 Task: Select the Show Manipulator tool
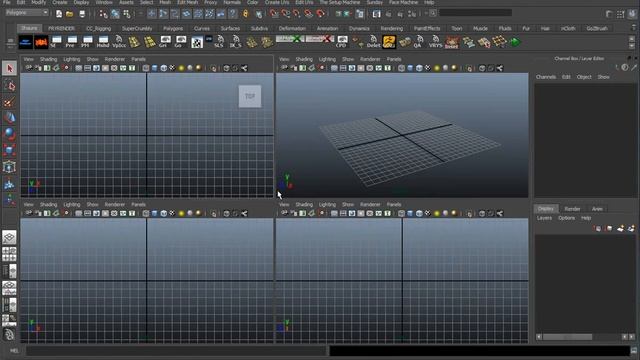point(9,200)
